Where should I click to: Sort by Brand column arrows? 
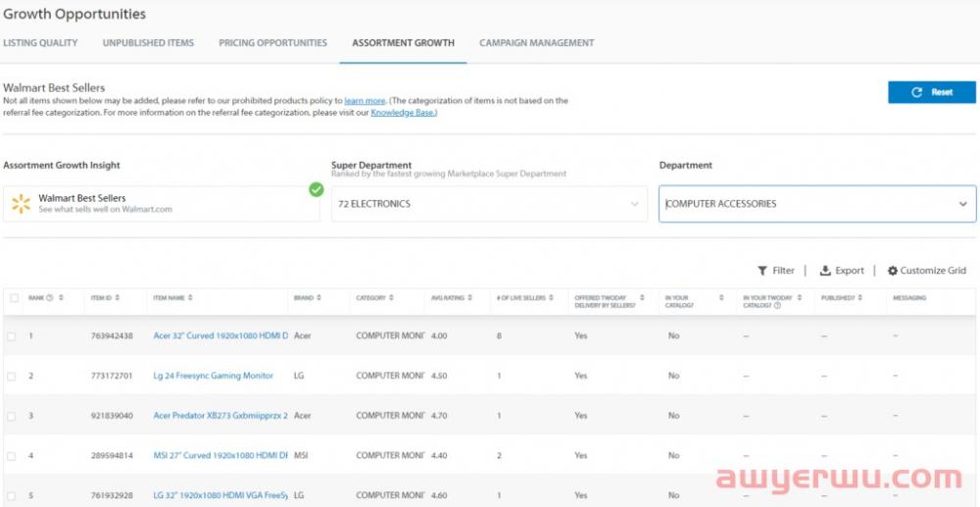[318, 298]
